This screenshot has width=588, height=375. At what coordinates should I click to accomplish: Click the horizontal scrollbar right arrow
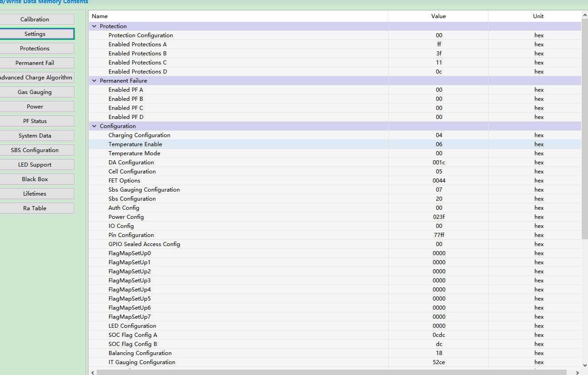[578, 372]
